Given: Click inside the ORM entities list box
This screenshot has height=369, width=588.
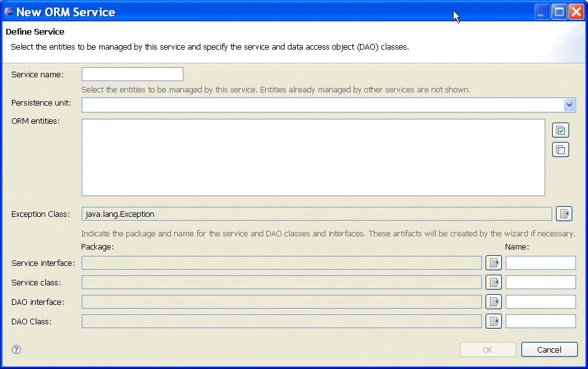Looking at the screenshot, I should [313, 157].
